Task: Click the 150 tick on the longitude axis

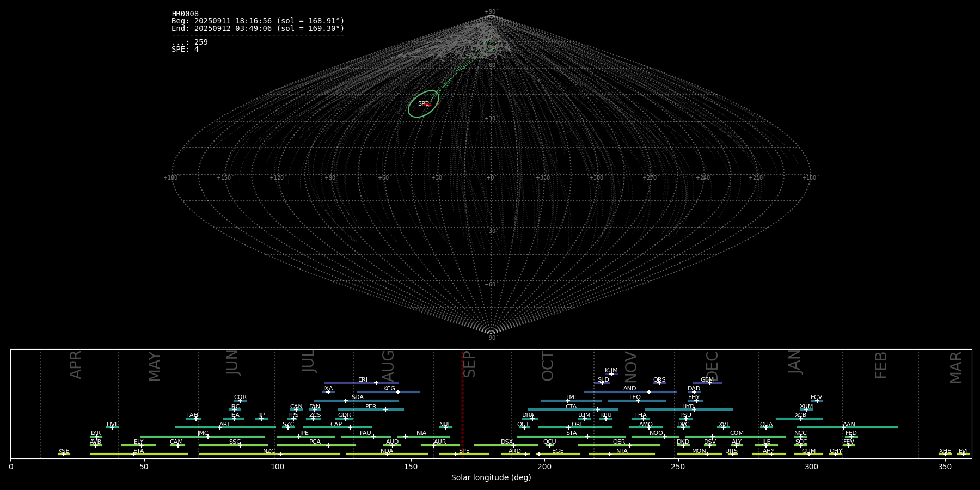Action: coord(411,467)
